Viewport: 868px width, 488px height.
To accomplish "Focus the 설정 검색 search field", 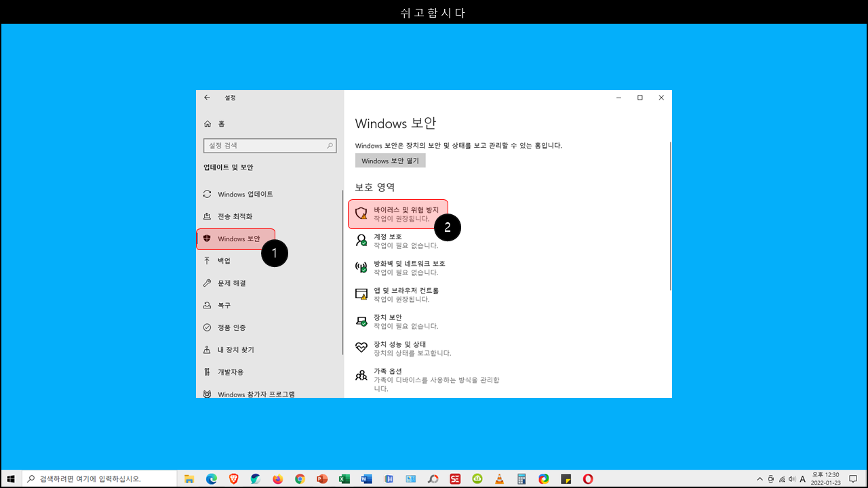I will pos(270,146).
